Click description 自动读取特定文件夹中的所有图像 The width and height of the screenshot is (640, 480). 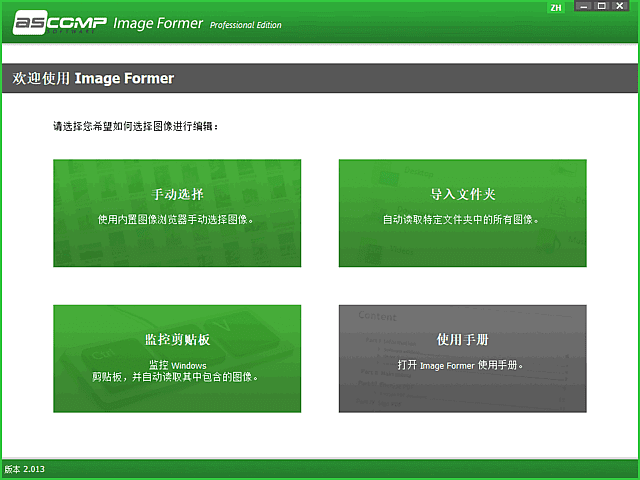462,219
